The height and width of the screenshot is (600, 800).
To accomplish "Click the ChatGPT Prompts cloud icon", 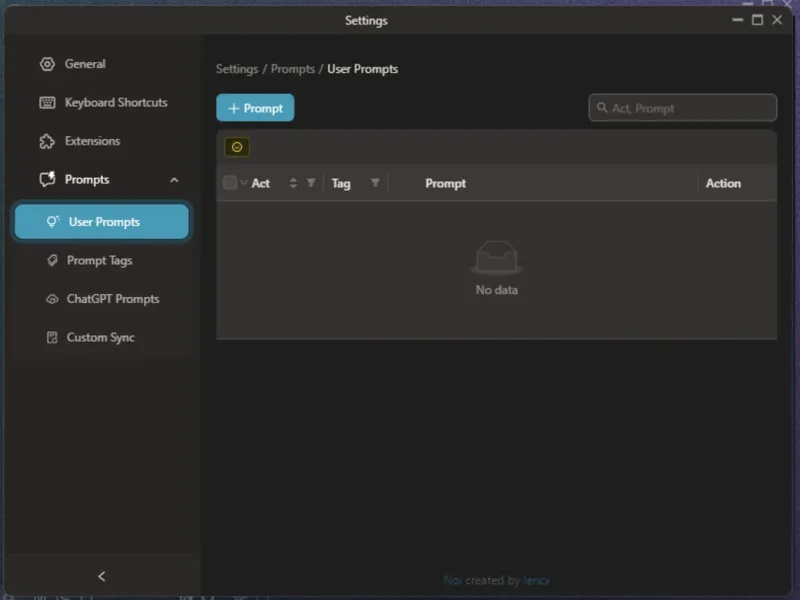I will click(x=52, y=299).
